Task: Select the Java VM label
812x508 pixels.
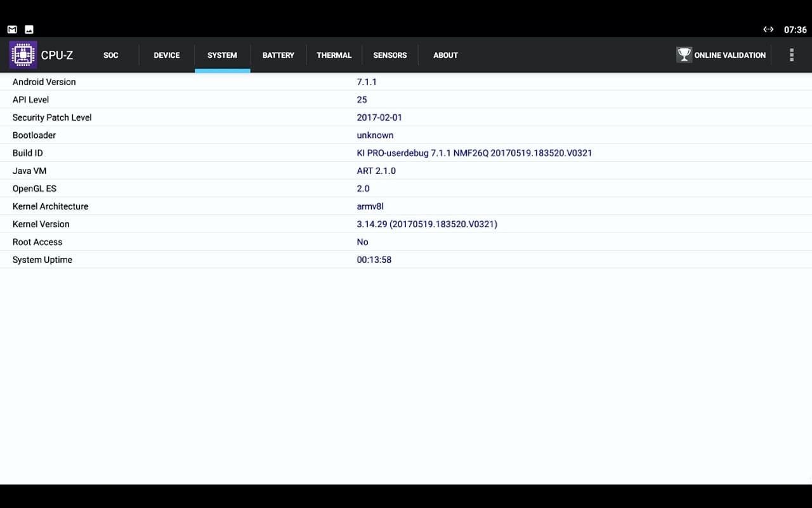Action: pyautogui.click(x=30, y=171)
